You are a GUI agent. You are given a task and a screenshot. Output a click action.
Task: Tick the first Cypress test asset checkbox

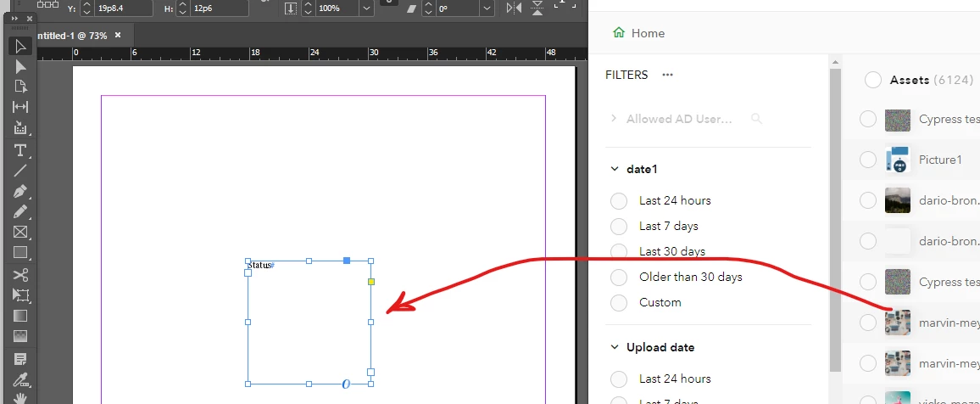[868, 119]
